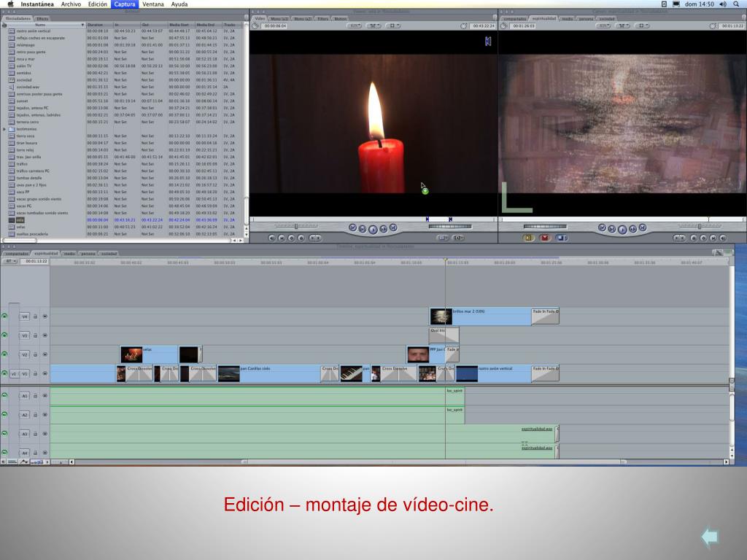Play the clip in the Viewer window
747x560 pixels.
tap(373, 229)
